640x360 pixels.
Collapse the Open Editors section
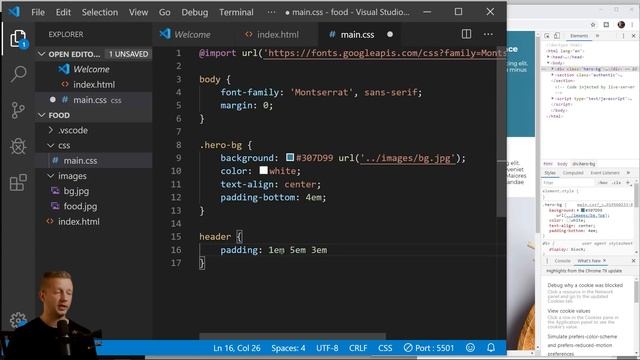pos(41,54)
